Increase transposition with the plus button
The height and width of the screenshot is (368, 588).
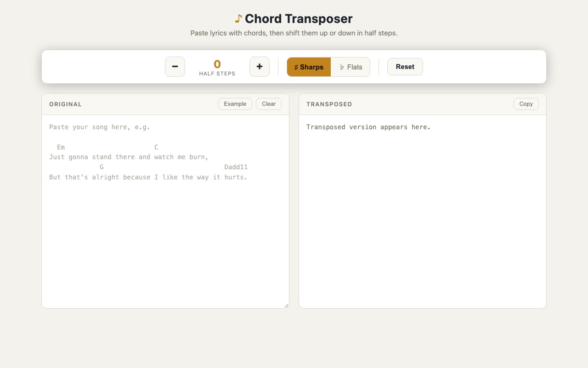point(260,67)
